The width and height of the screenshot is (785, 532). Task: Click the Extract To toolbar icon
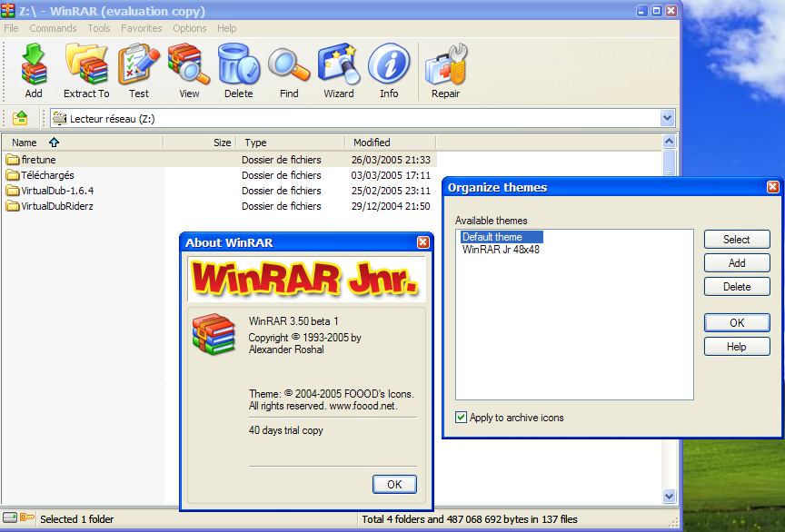coord(86,65)
